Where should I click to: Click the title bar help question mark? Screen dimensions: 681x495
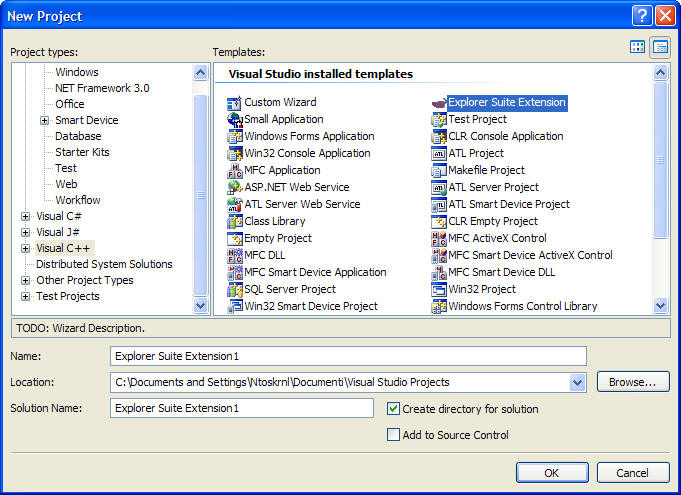(x=641, y=15)
